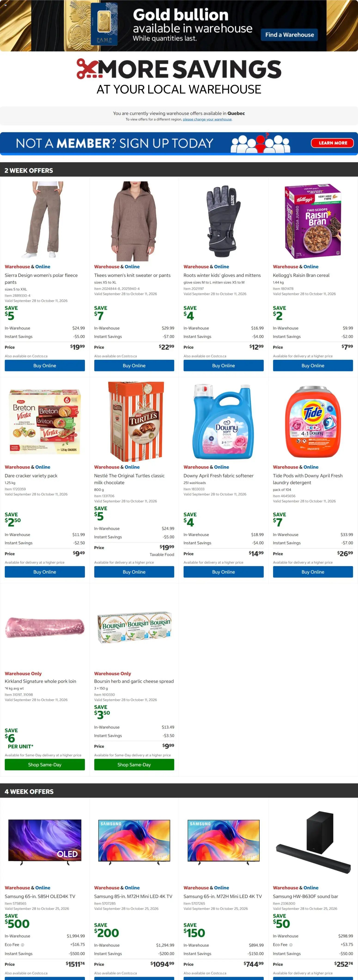
Task: Click Find a Warehouse button
Action: [290, 35]
